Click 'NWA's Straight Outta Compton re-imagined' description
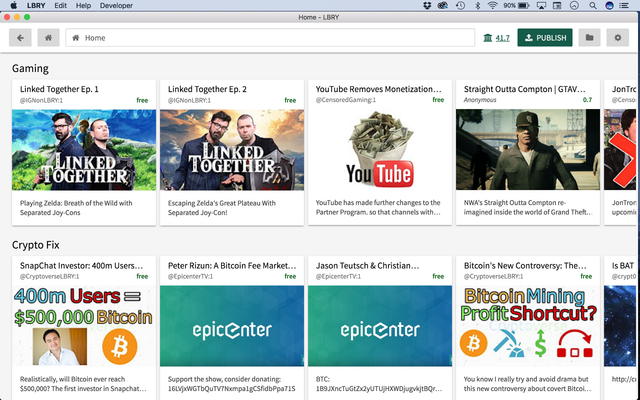Image resolution: width=640 pixels, height=400 pixels. 527,207
